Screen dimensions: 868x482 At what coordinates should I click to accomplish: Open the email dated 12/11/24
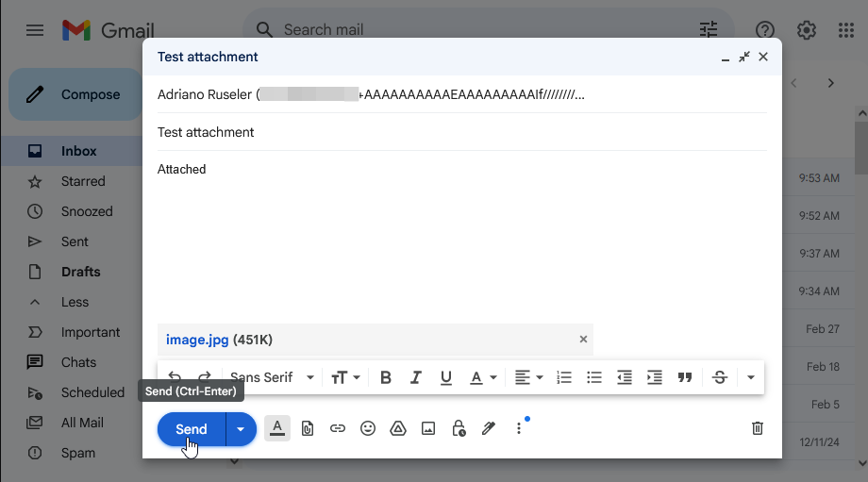[819, 442]
